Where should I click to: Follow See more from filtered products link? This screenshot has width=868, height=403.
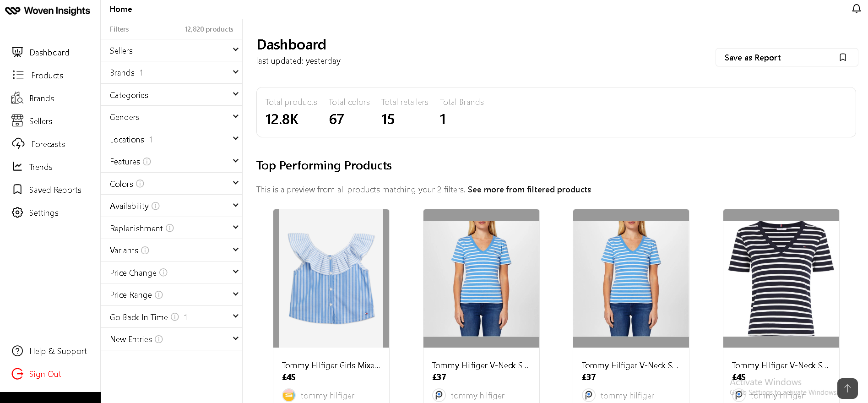point(529,189)
